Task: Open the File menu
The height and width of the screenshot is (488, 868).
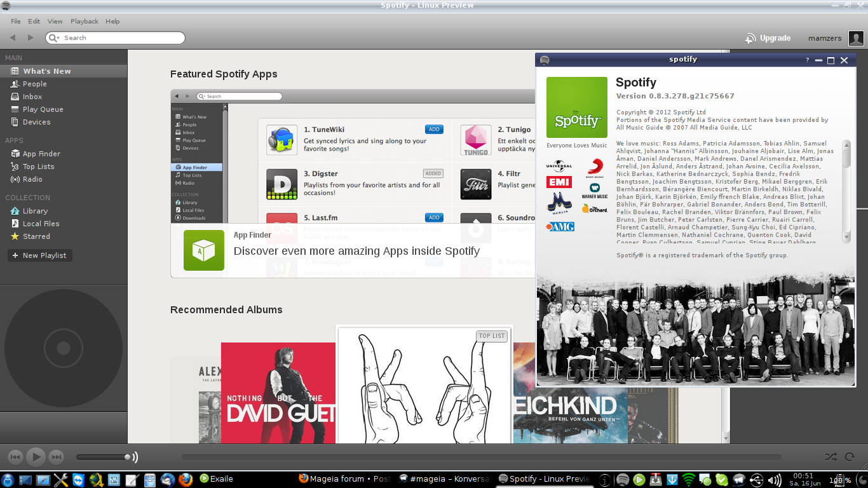Action: [x=16, y=21]
